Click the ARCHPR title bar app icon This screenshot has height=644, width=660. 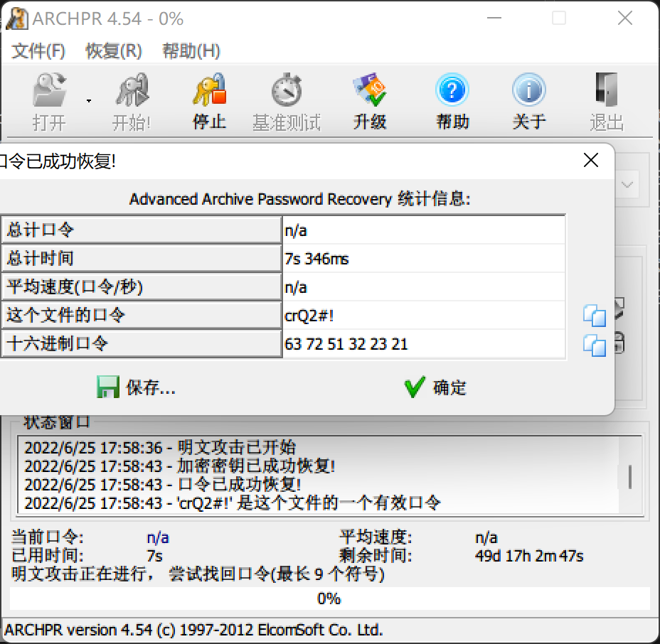pyautogui.click(x=16, y=18)
